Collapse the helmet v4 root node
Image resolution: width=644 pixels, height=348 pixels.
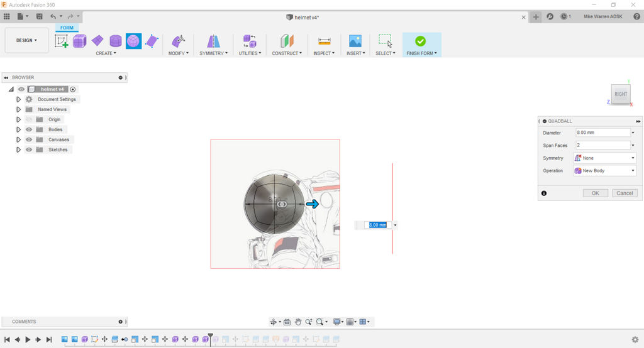point(11,89)
